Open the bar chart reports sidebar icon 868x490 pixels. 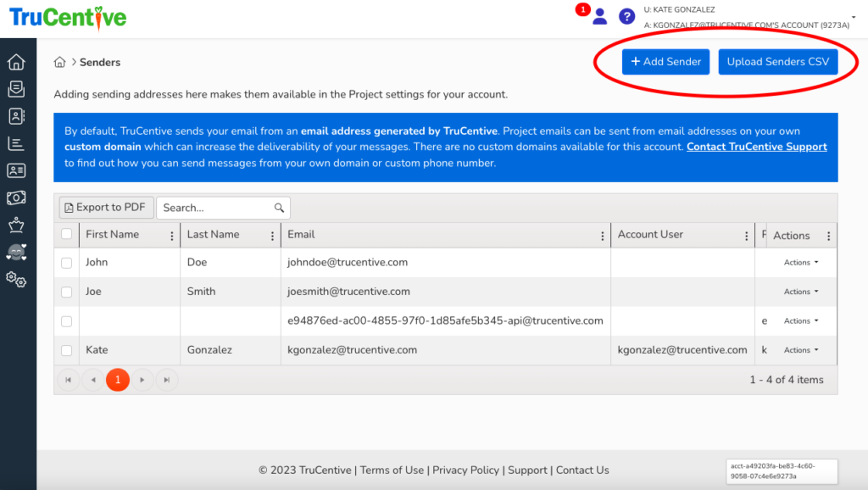16,143
